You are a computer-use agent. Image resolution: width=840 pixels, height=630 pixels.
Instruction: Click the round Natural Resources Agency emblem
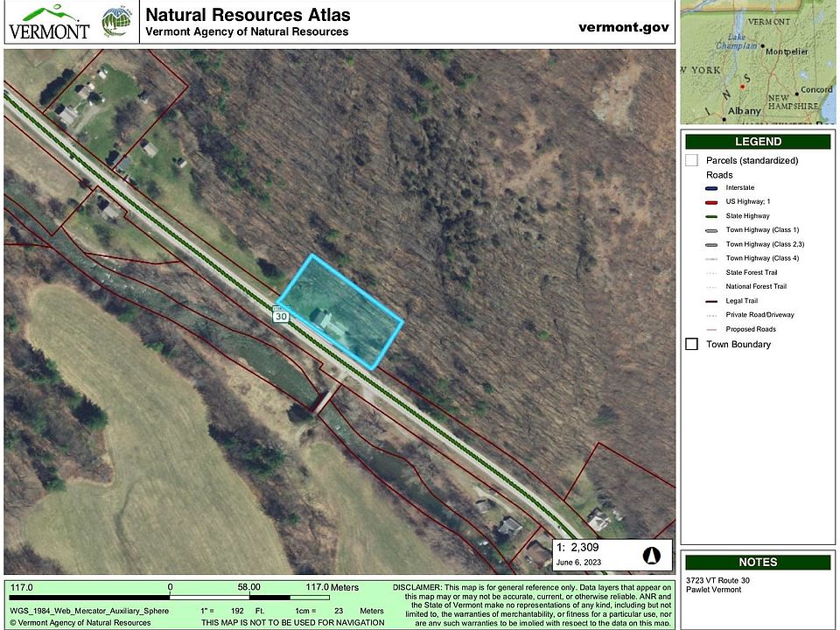117,22
